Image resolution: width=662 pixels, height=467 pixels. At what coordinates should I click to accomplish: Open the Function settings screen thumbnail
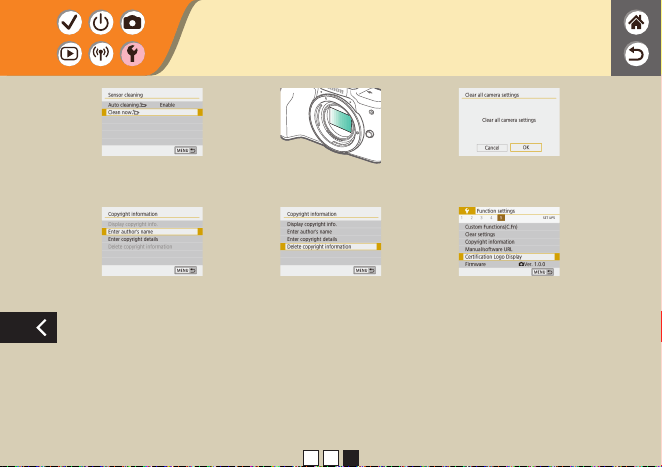[509, 242]
